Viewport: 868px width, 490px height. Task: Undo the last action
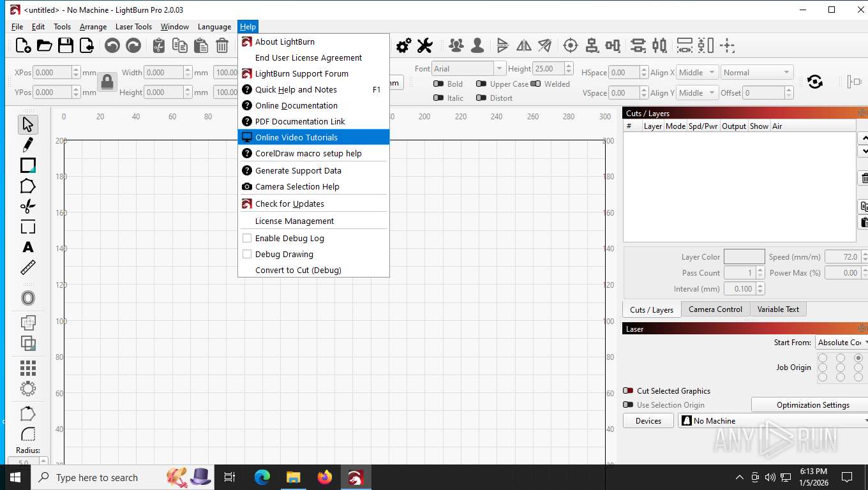(x=112, y=45)
